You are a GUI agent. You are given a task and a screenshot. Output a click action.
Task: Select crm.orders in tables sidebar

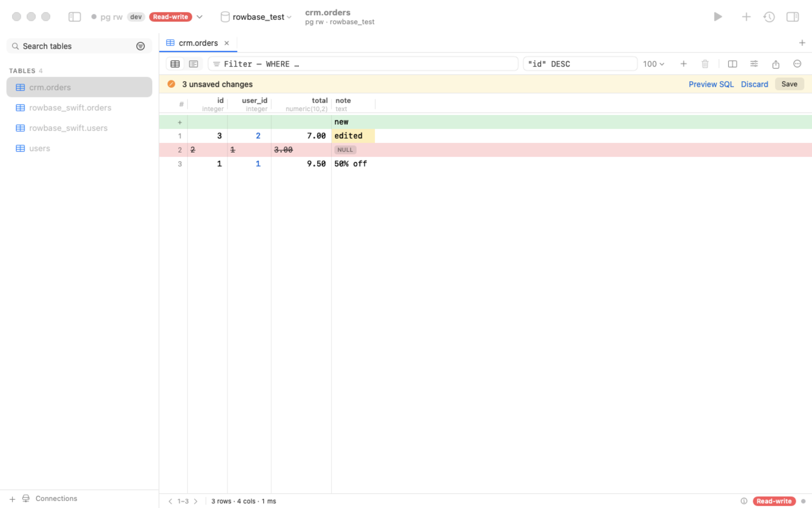(x=79, y=87)
